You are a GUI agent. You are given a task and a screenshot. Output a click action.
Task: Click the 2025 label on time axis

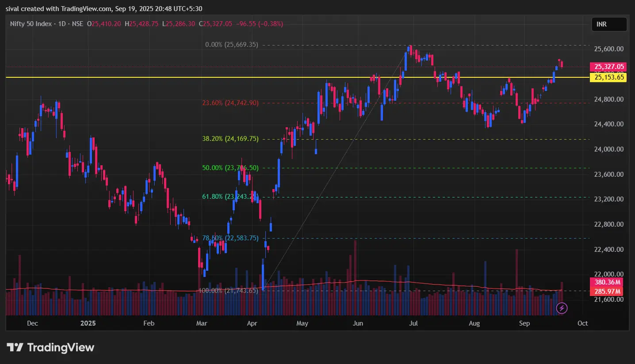pos(88,323)
